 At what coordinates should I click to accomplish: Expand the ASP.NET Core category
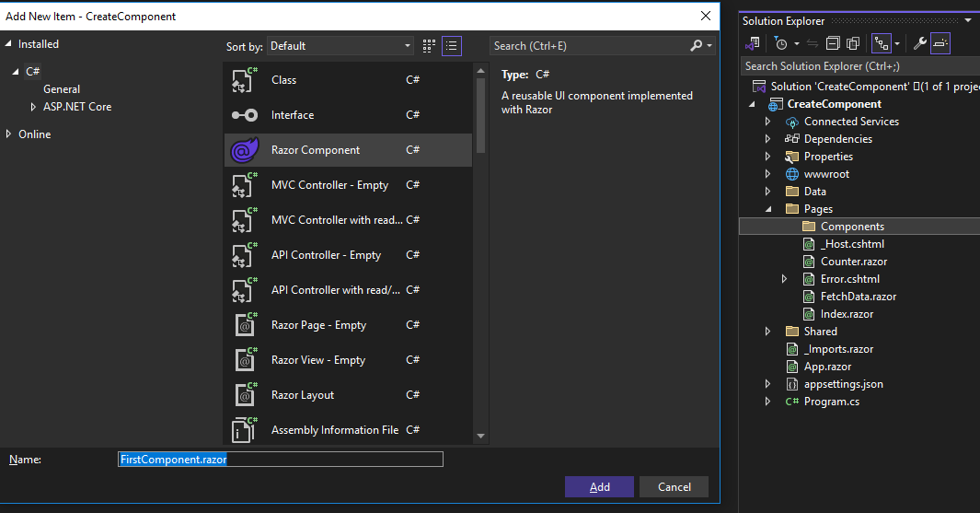coord(34,107)
